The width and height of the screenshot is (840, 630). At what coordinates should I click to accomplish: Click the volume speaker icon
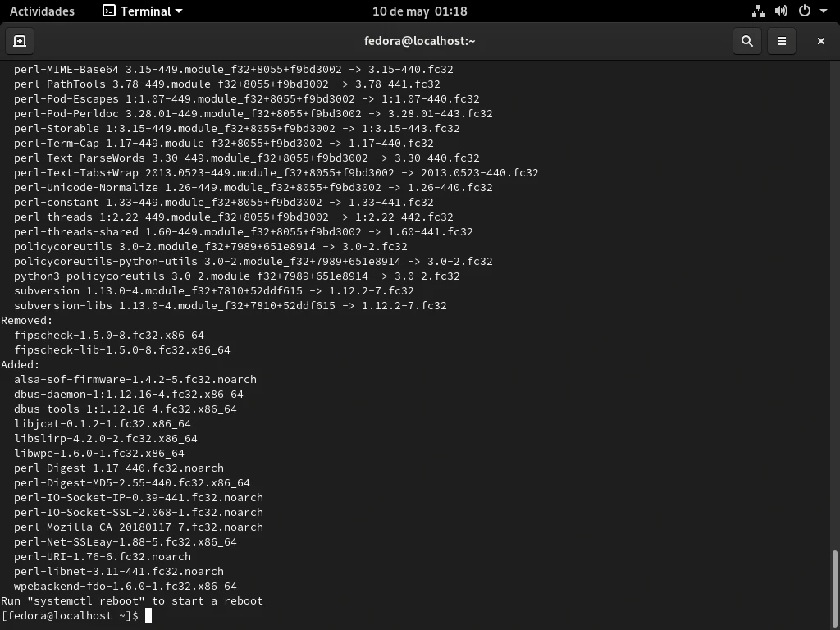(x=781, y=11)
